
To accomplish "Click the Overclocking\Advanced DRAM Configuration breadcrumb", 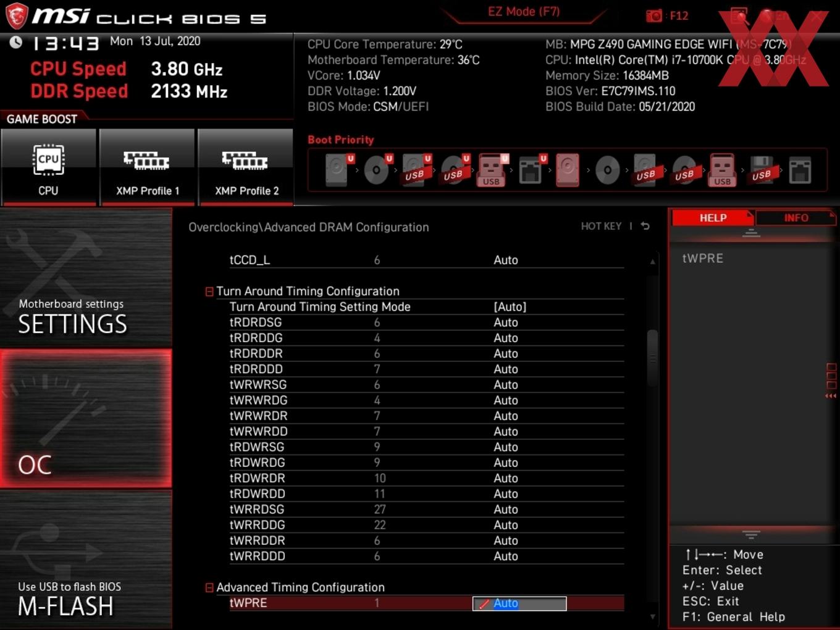I will [309, 227].
